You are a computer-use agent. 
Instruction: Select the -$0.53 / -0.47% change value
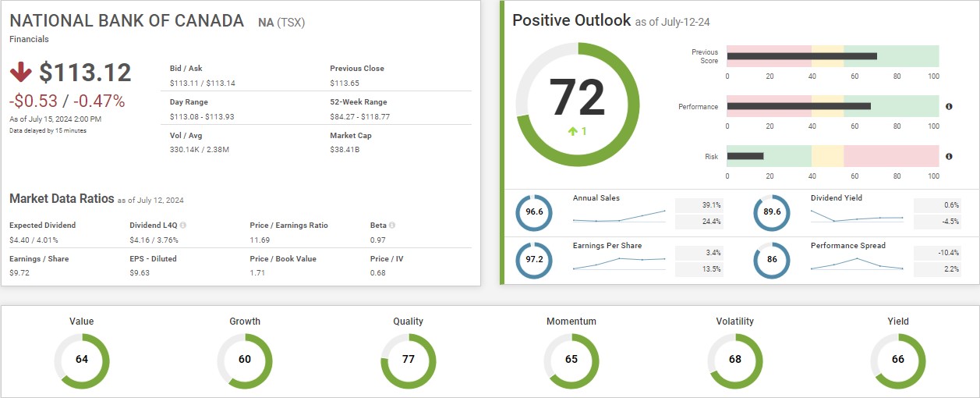pos(67,101)
